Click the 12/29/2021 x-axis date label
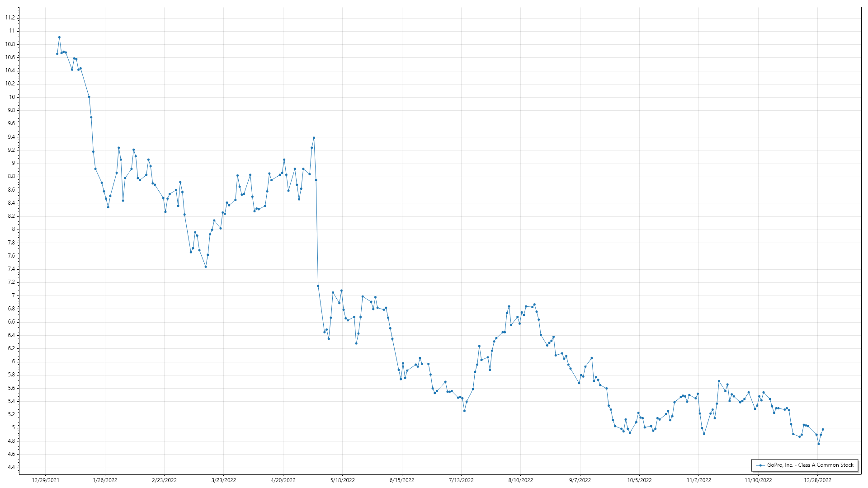 pos(45,480)
